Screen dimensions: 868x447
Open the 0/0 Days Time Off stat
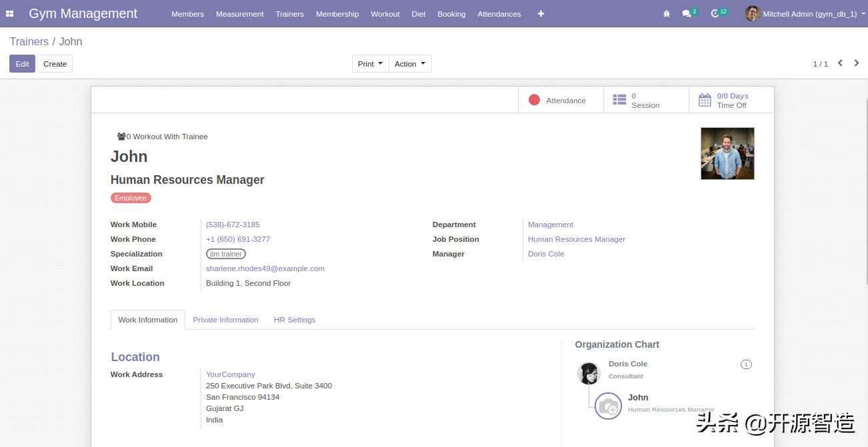tap(731, 101)
